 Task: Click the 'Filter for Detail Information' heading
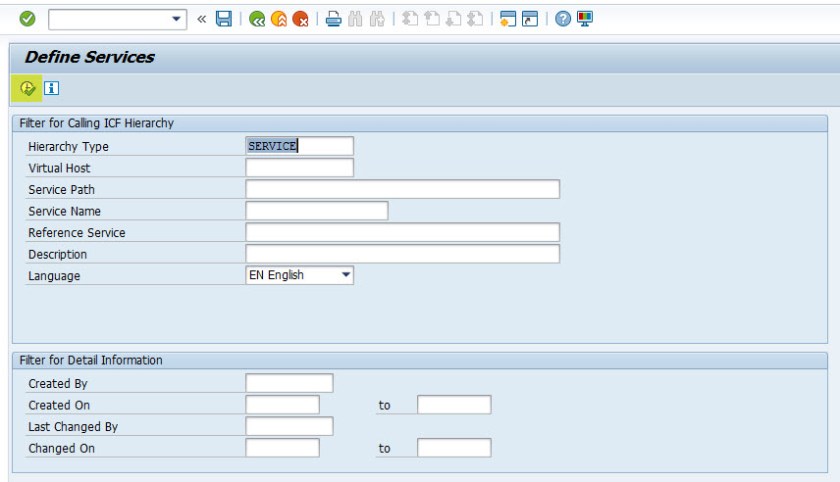coord(91,360)
